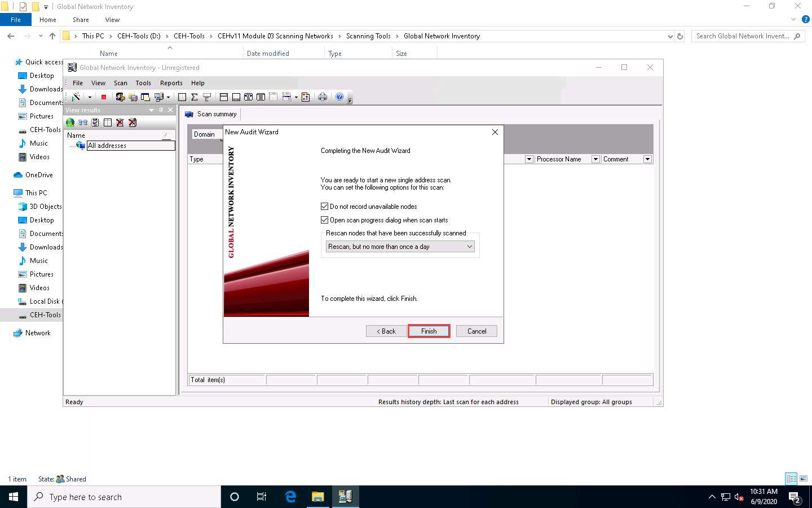The image size is (812, 508).
Task: Click the filter funnel toolbar icon
Action: pos(207,97)
